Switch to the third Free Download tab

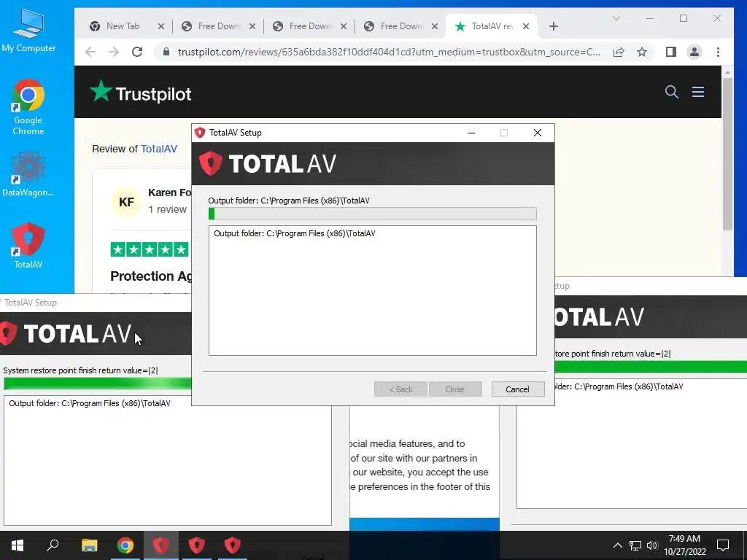coord(402,26)
